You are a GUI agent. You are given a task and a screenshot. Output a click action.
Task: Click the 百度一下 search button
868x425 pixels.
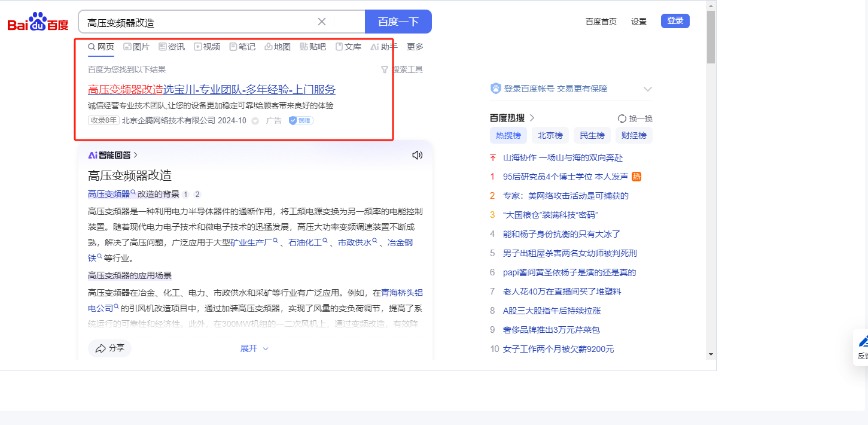pos(398,22)
